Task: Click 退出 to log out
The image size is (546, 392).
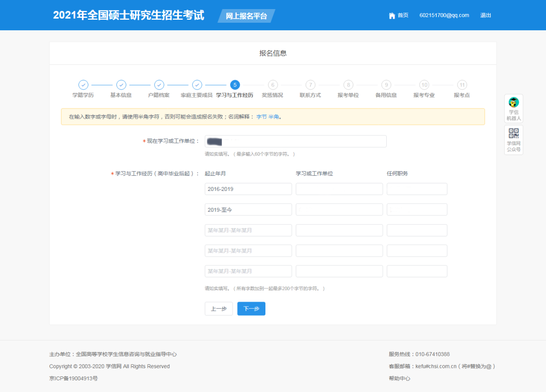Action: click(x=485, y=15)
